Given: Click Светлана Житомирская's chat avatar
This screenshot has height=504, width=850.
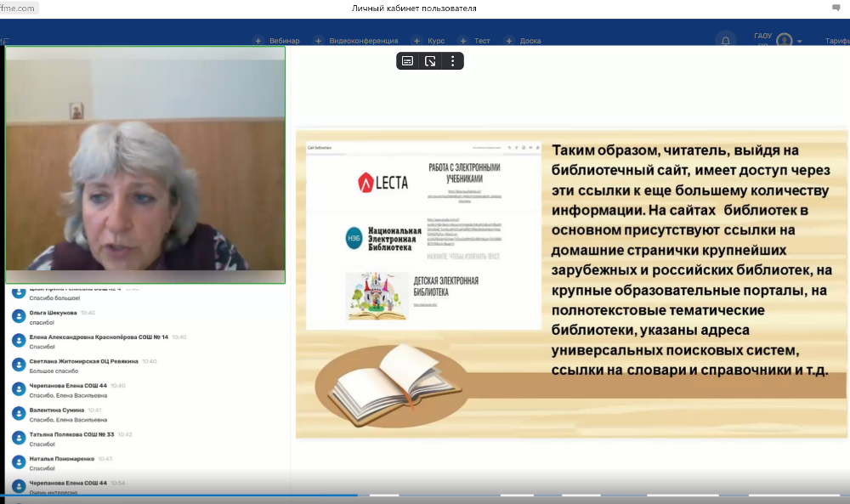Looking at the screenshot, I should pos(19,365).
